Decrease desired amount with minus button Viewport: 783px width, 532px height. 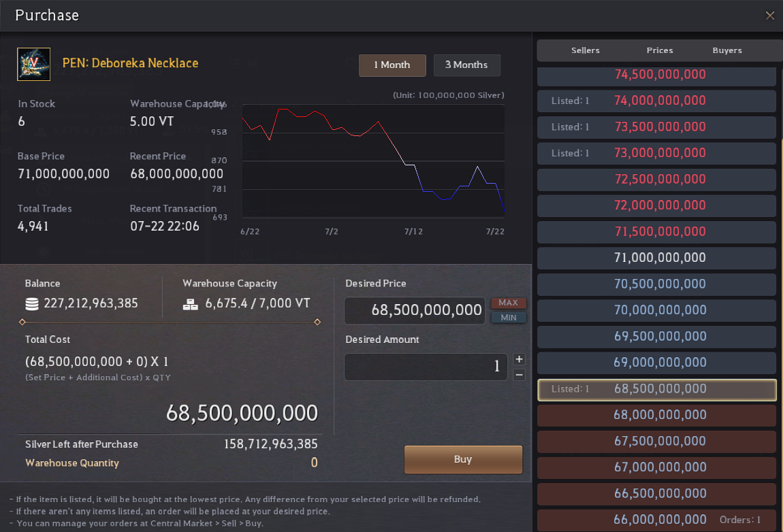click(x=520, y=375)
